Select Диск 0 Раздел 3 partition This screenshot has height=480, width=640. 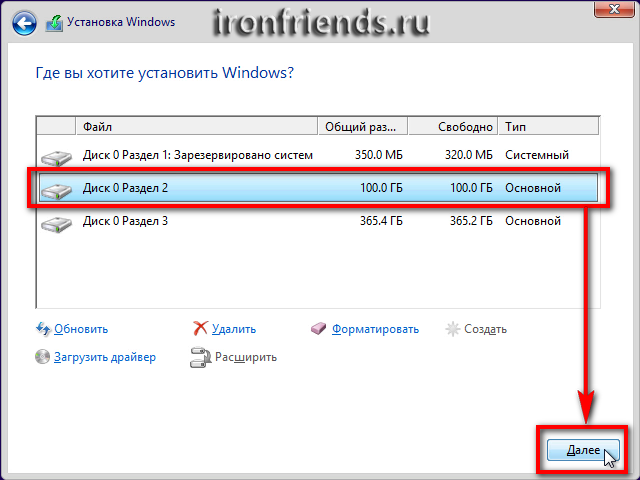pos(300,221)
